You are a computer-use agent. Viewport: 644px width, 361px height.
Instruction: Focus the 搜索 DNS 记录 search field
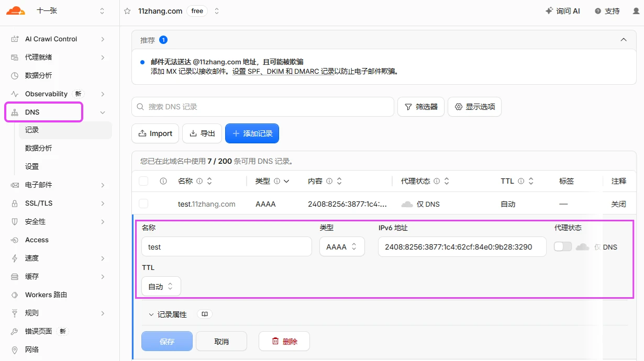[x=263, y=107]
